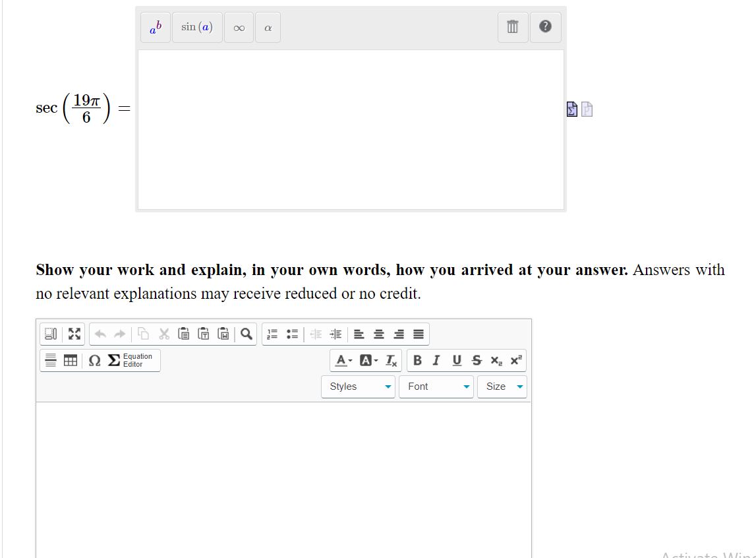756x558 pixels.
Task: Decrease indent icon
Action: tap(316, 334)
